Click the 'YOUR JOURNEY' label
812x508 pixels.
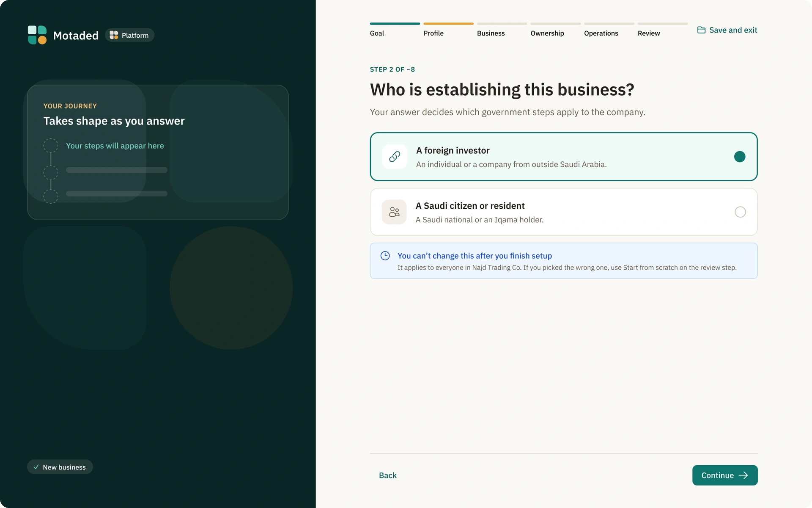coord(70,106)
